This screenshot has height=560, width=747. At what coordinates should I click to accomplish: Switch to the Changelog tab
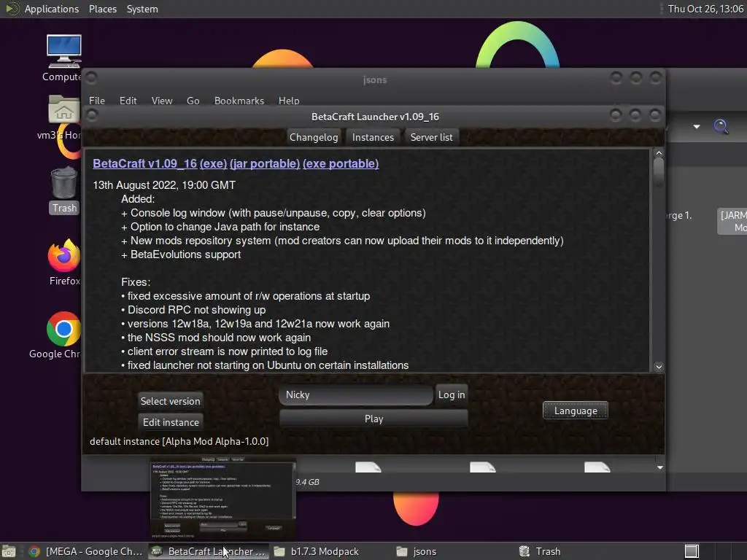pos(314,137)
